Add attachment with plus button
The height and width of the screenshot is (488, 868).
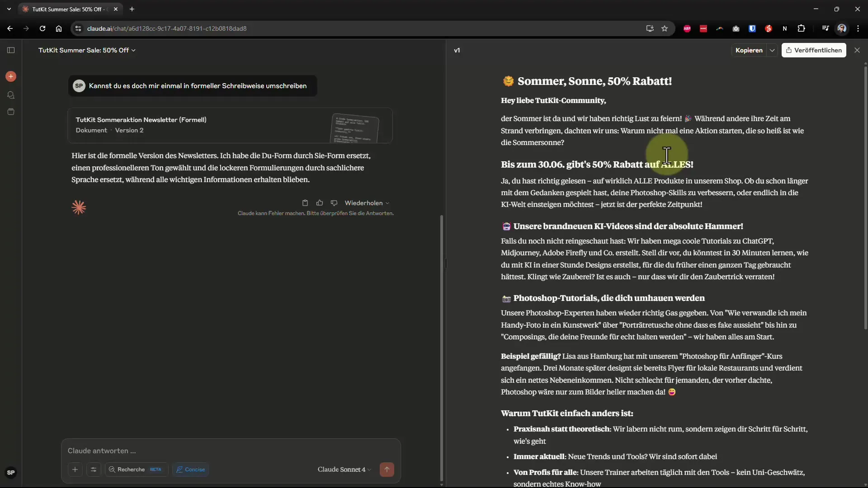click(x=75, y=469)
